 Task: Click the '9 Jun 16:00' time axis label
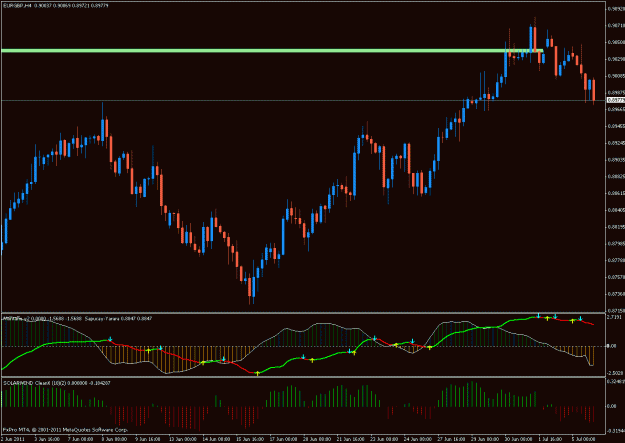coord(147,439)
